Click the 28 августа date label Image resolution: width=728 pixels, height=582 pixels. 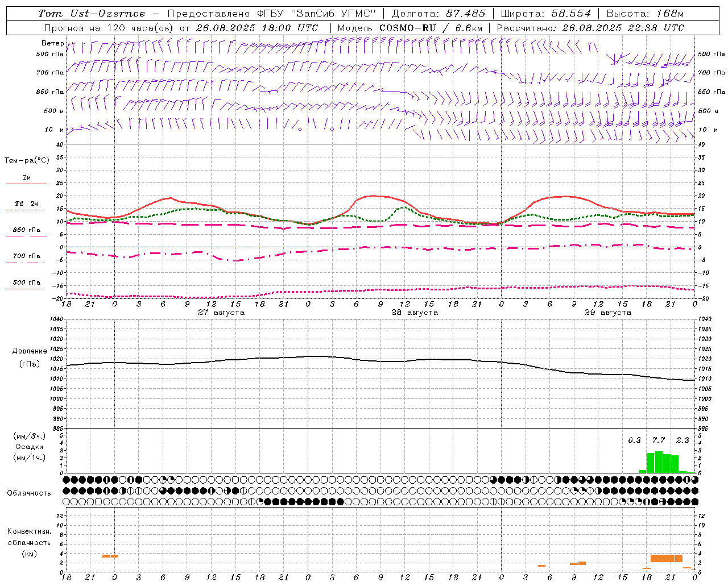point(415,313)
